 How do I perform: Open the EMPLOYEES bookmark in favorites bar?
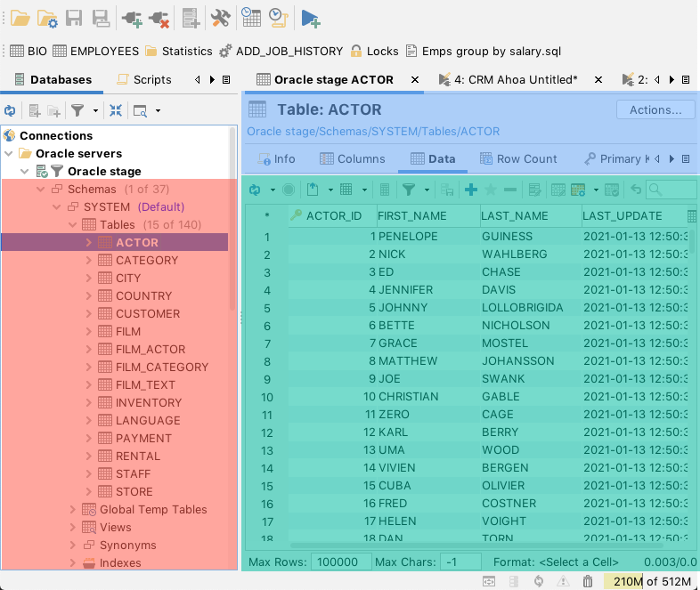95,51
